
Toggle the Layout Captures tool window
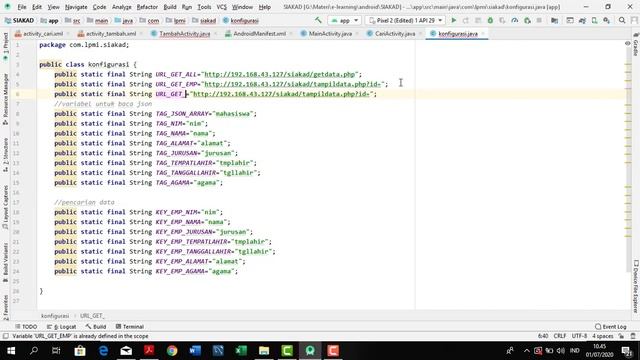pyautogui.click(x=5, y=207)
